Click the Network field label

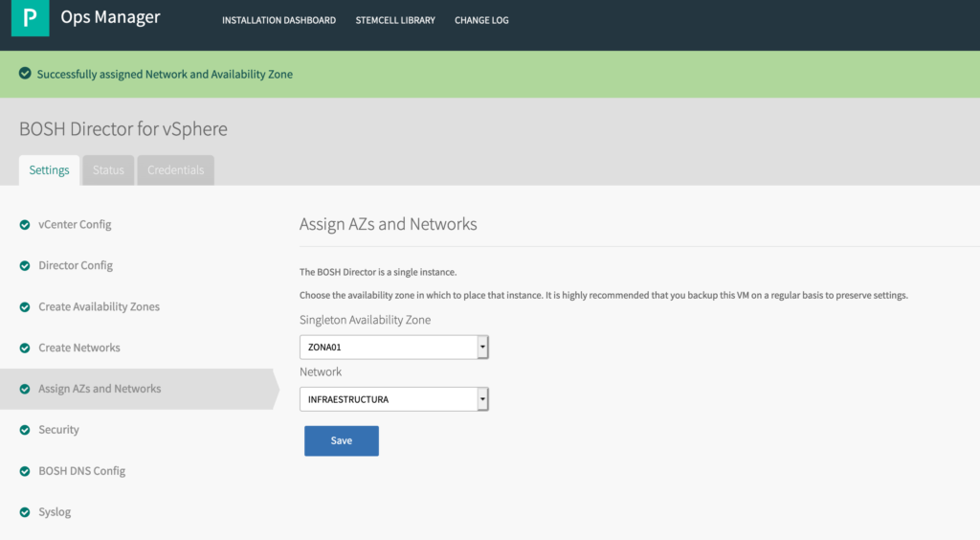321,371
